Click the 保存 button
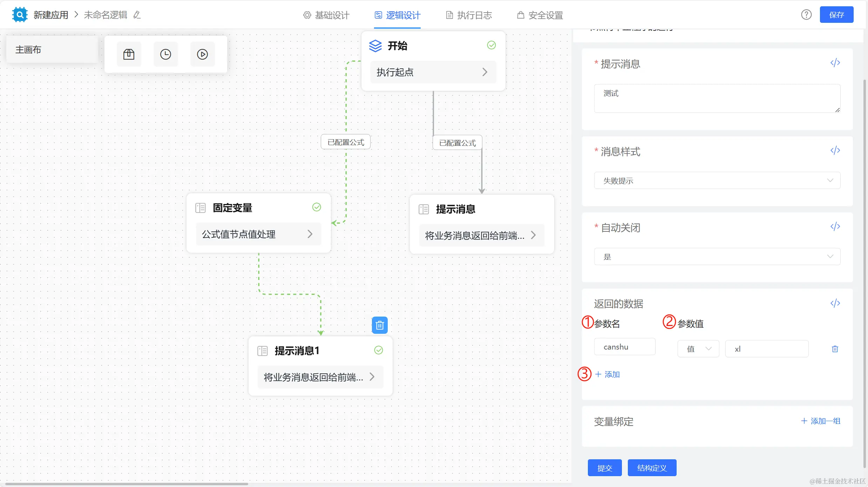This screenshot has height=487, width=868. pos(836,15)
